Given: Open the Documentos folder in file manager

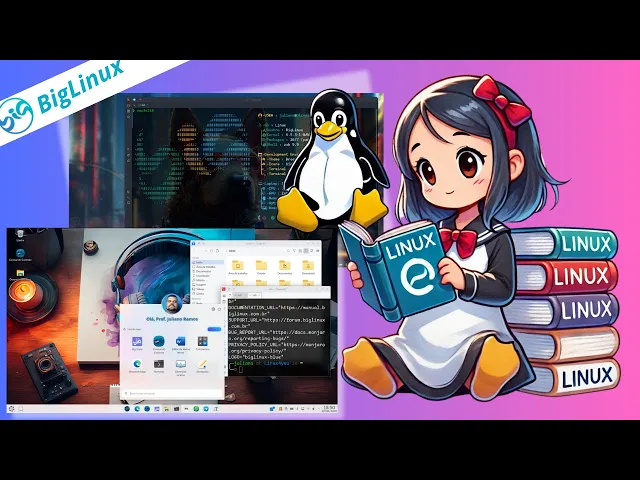Looking at the screenshot, I should coord(284,267).
